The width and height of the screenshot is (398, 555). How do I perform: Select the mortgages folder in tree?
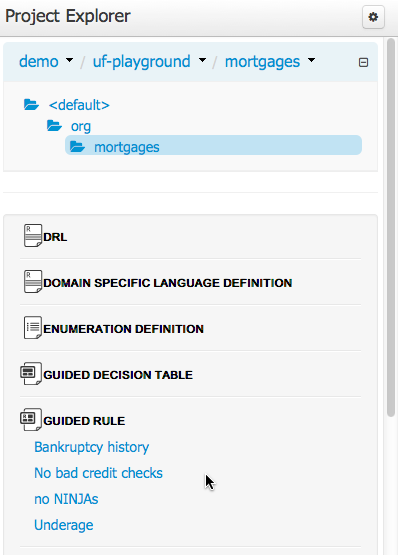tap(213, 145)
